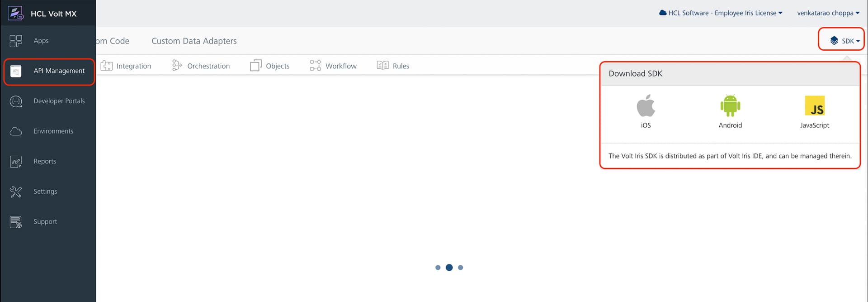Open the Apps sidebar icon
868x302 pixels.
click(x=16, y=41)
